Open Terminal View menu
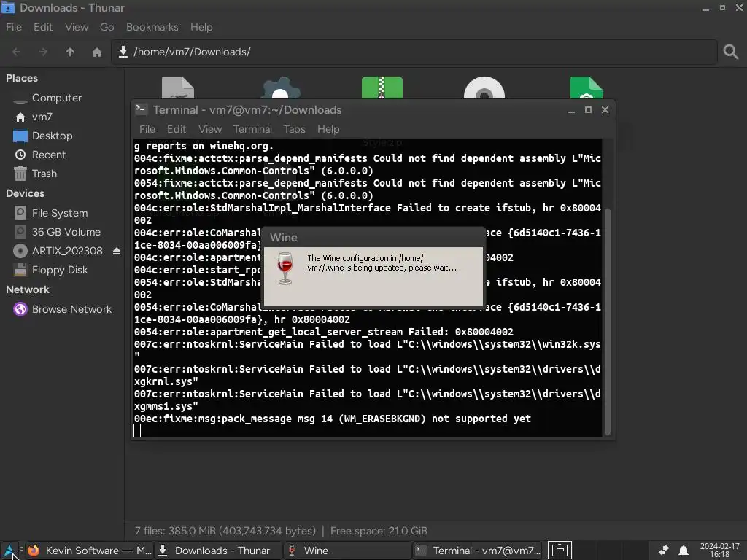 [x=210, y=129]
